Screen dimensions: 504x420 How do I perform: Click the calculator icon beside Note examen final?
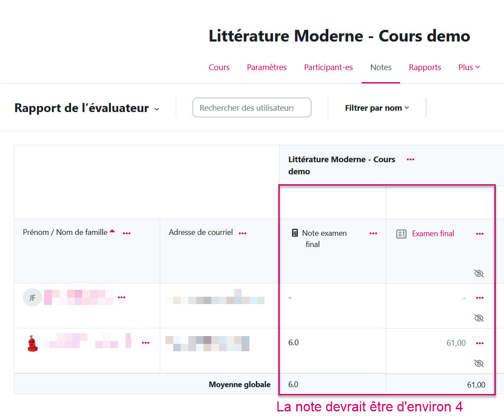(x=295, y=233)
